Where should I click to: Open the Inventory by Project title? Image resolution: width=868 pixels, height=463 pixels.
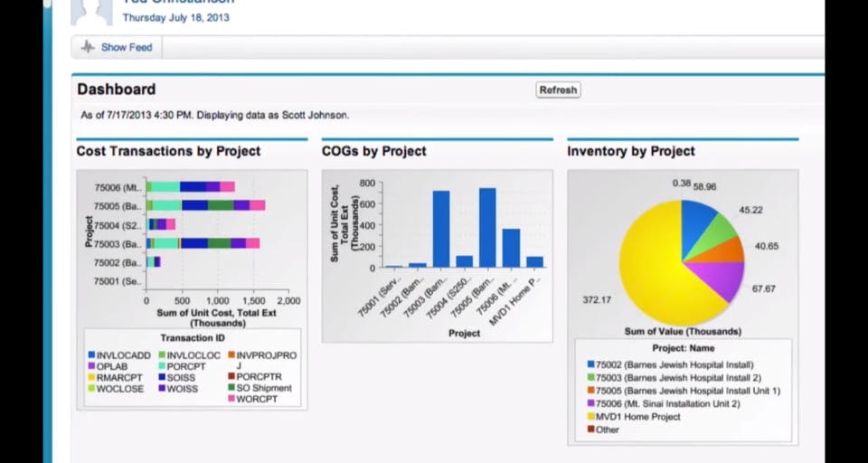pyautogui.click(x=631, y=151)
